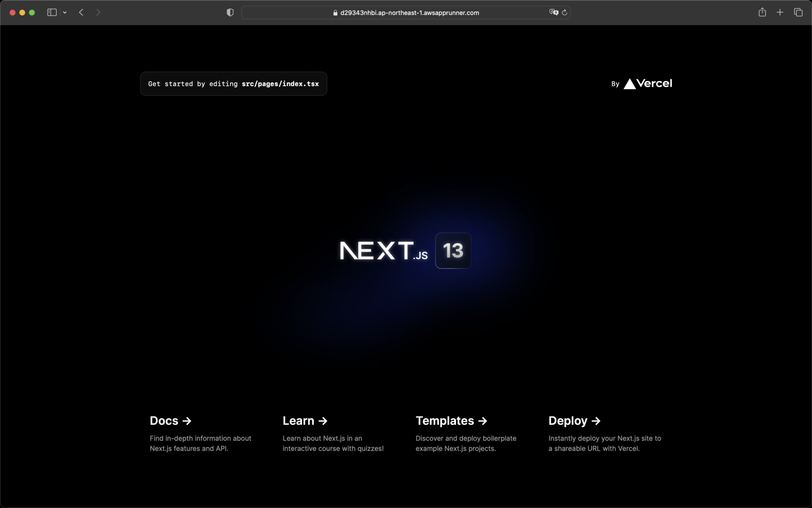
Task: Open a new tab with the plus icon
Action: click(779, 12)
